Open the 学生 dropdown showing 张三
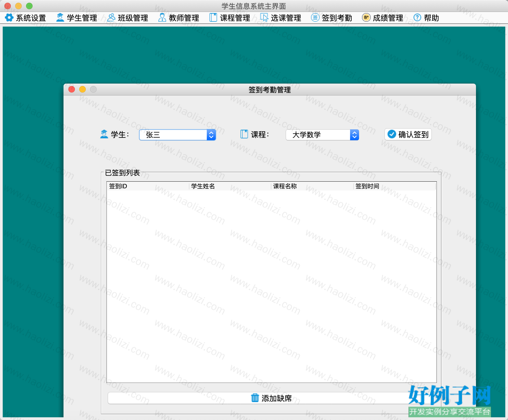This screenshot has width=508, height=420. (177, 135)
